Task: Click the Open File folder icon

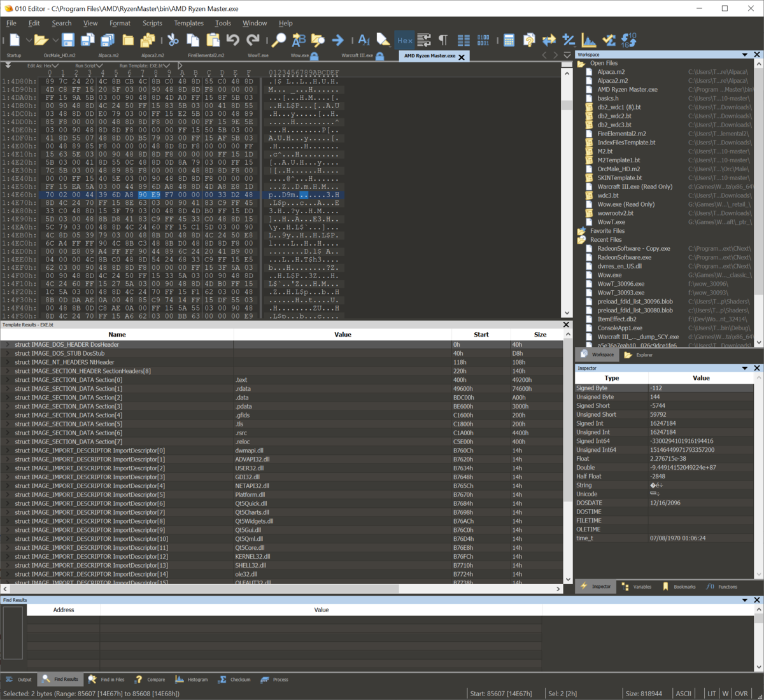Action: [41, 40]
